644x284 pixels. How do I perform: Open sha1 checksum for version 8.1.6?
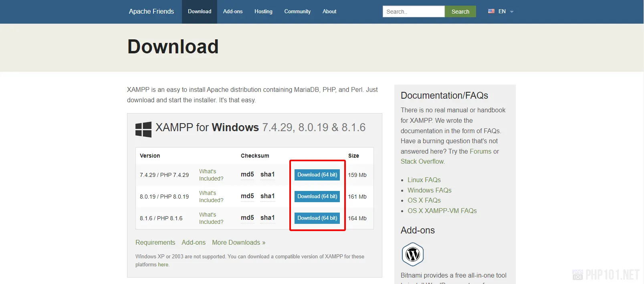pos(267,218)
